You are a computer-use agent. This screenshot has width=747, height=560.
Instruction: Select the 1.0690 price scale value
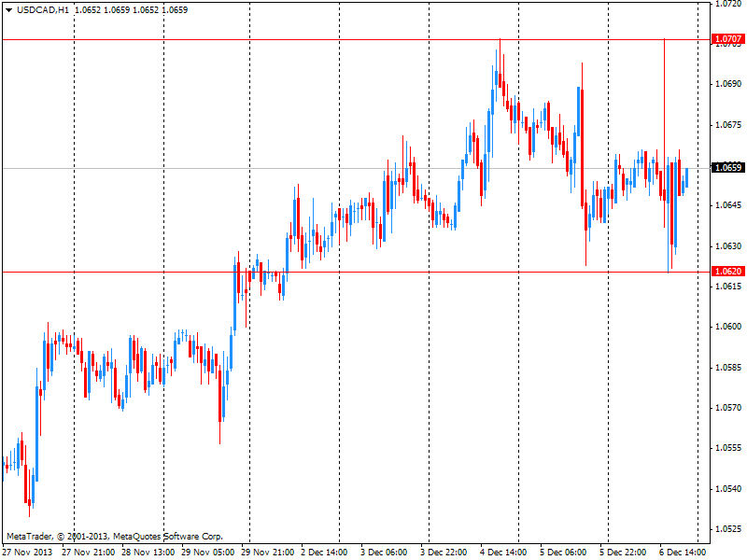pyautogui.click(x=728, y=84)
